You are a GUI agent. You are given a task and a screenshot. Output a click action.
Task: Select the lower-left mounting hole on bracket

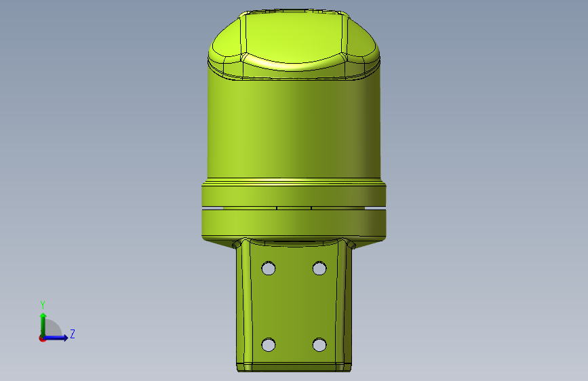pos(269,344)
